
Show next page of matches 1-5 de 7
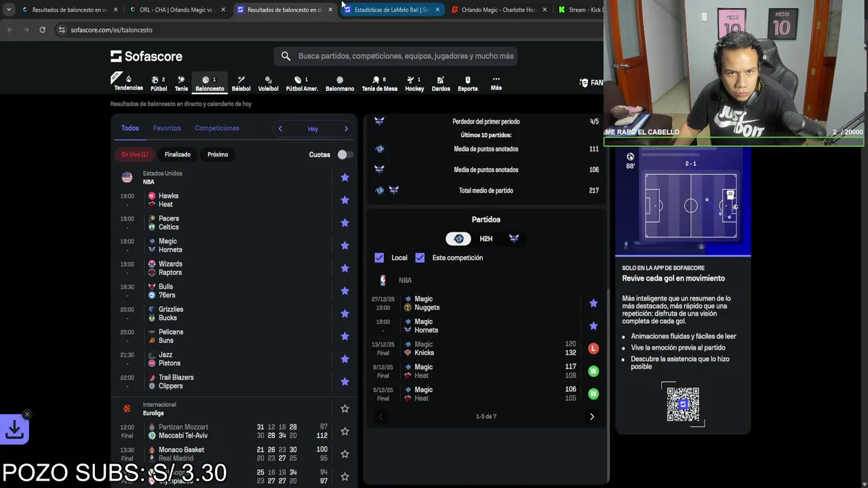(592, 416)
